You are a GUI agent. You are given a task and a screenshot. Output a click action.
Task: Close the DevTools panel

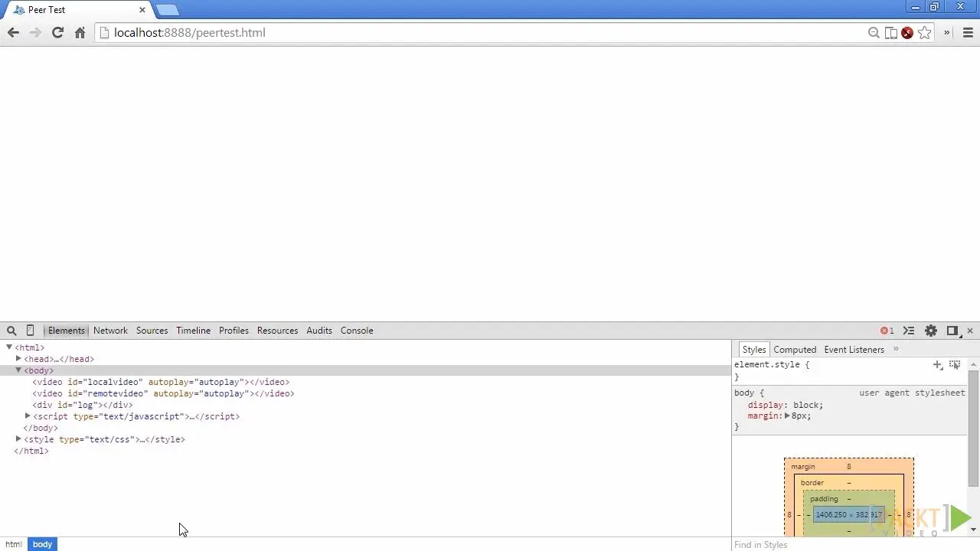[970, 331]
